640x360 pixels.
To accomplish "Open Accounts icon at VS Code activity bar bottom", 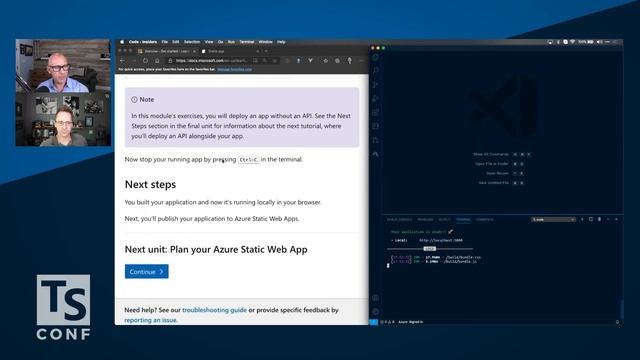I will 376,298.
